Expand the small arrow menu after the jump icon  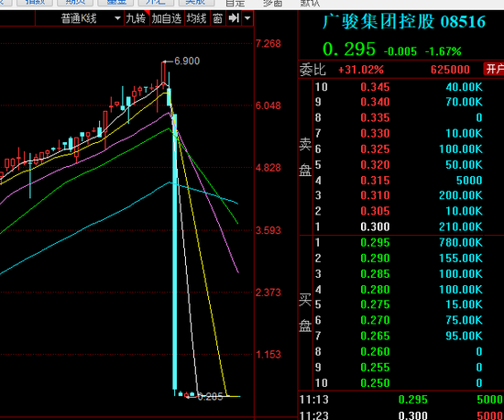pos(247,18)
